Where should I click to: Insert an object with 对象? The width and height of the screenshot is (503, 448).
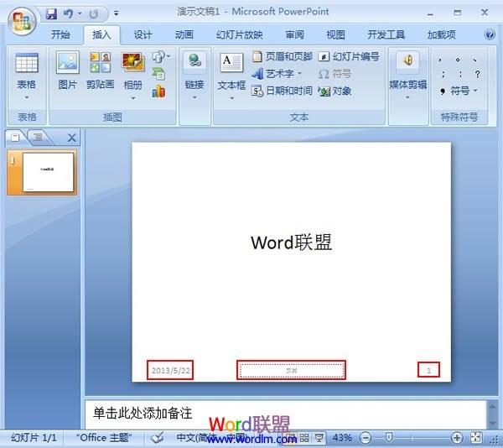334,91
